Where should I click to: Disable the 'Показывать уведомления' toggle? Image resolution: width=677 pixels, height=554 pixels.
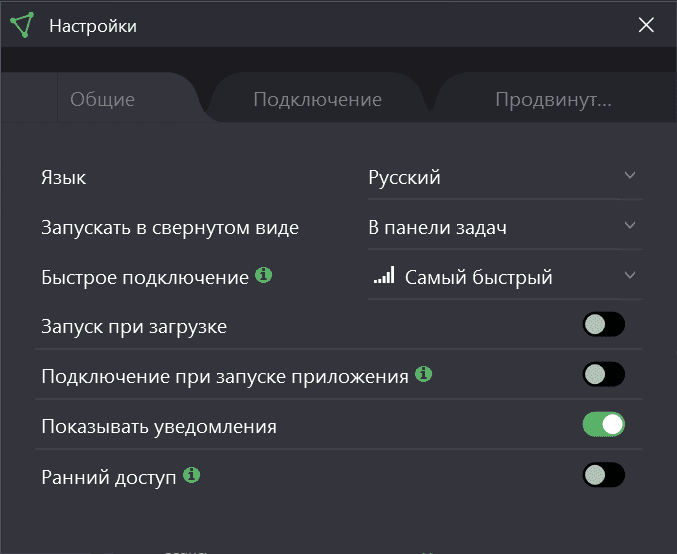click(603, 424)
